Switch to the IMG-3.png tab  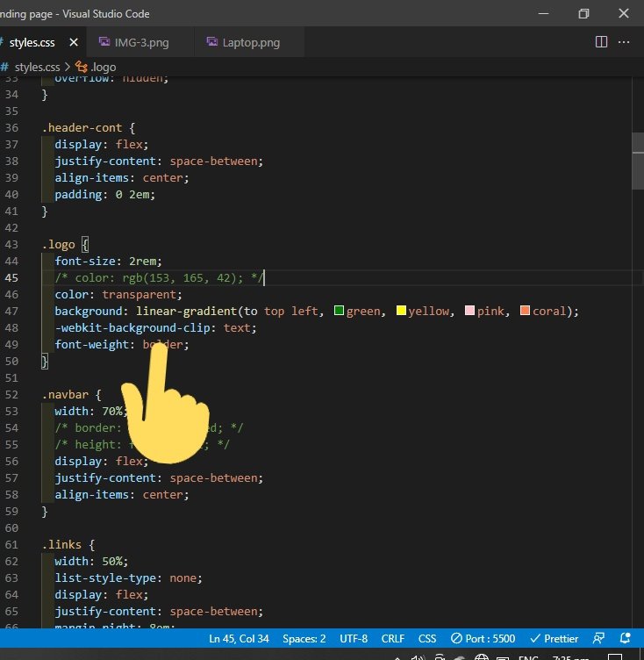point(141,42)
